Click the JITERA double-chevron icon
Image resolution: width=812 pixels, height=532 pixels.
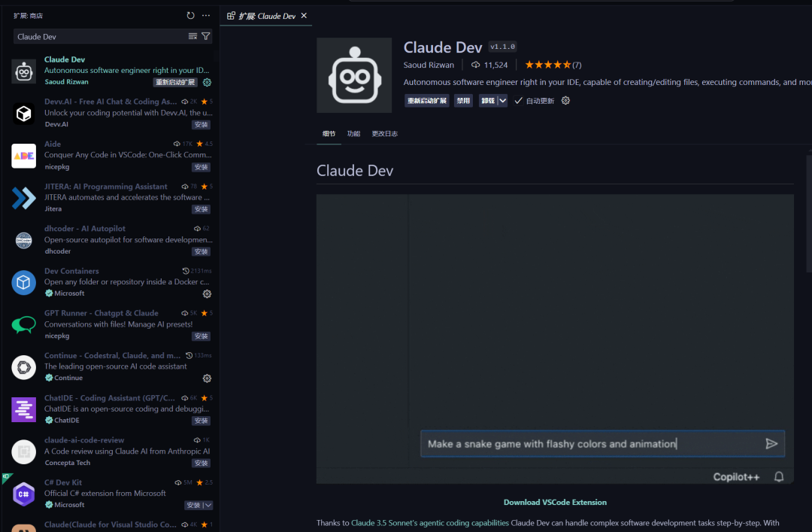24,198
